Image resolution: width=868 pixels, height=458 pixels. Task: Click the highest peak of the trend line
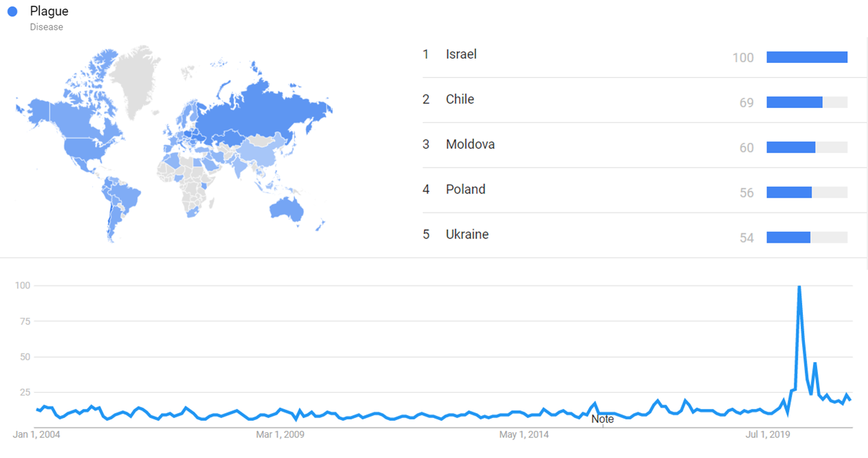point(799,287)
